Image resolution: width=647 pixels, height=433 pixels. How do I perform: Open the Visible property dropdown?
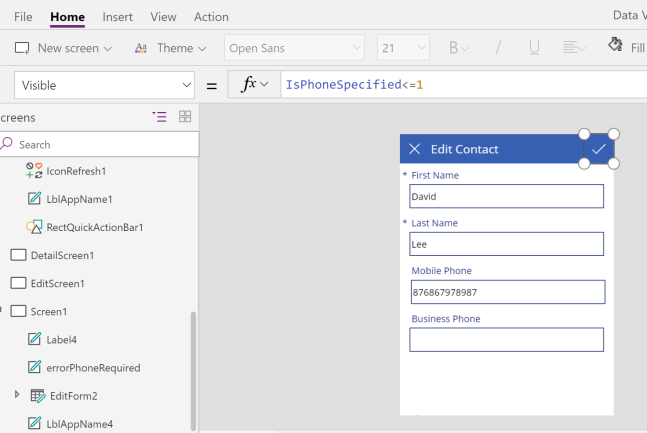[105, 85]
